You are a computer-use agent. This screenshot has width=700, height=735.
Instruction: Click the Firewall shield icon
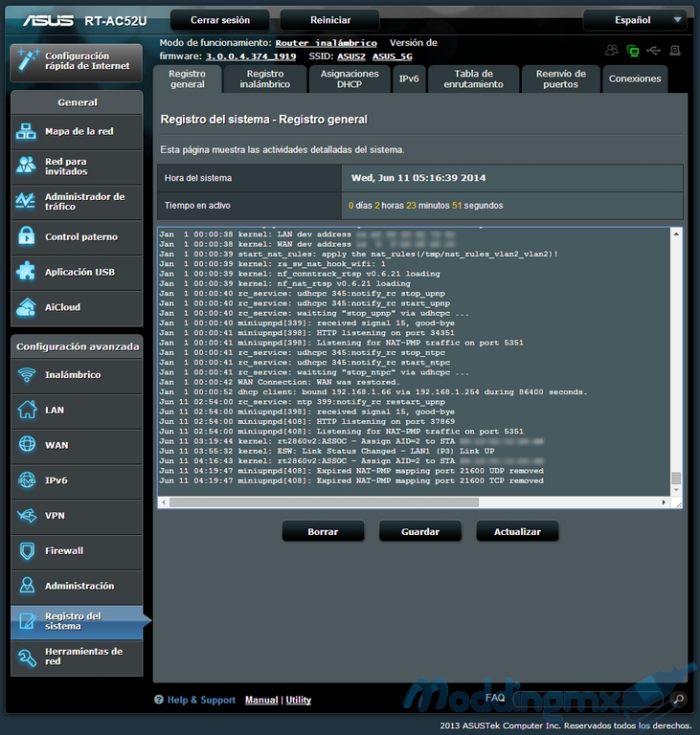[x=27, y=551]
